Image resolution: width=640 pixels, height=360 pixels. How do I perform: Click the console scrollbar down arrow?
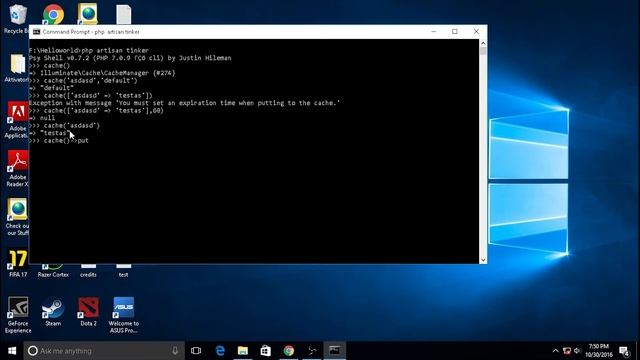point(483,260)
